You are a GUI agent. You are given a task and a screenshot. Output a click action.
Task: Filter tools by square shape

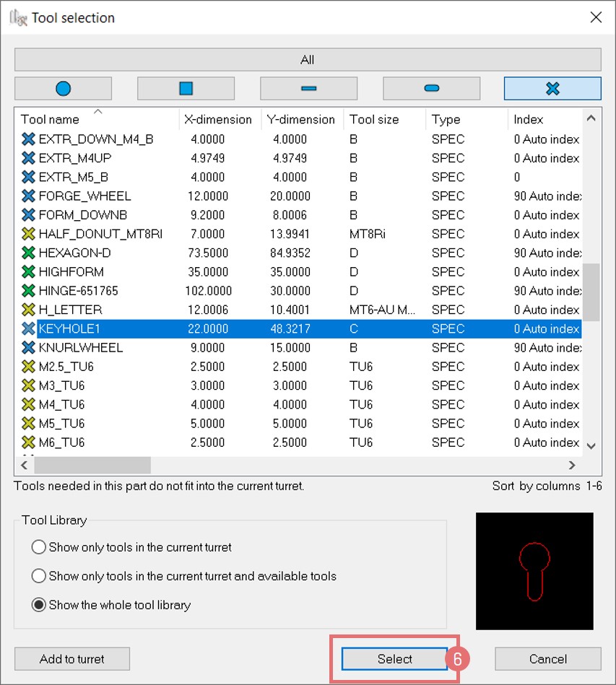pyautogui.click(x=186, y=88)
